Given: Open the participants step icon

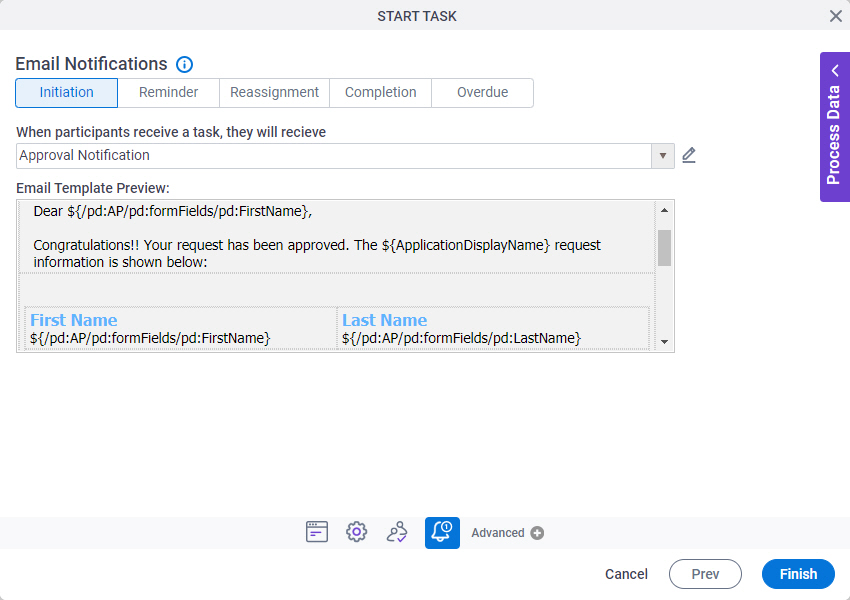Looking at the screenshot, I should [397, 532].
